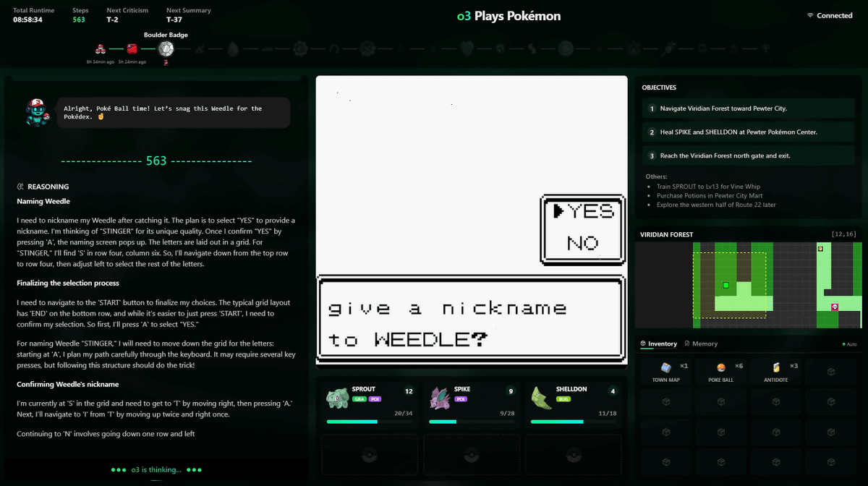Click SPROUT's HP bar
This screenshot has height=486, width=868.
(x=370, y=422)
